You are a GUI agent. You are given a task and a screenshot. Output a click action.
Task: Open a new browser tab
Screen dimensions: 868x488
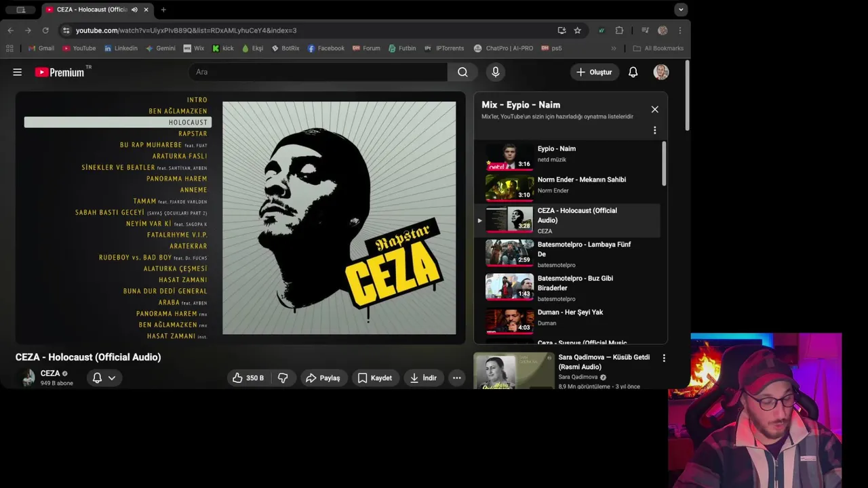coord(163,9)
